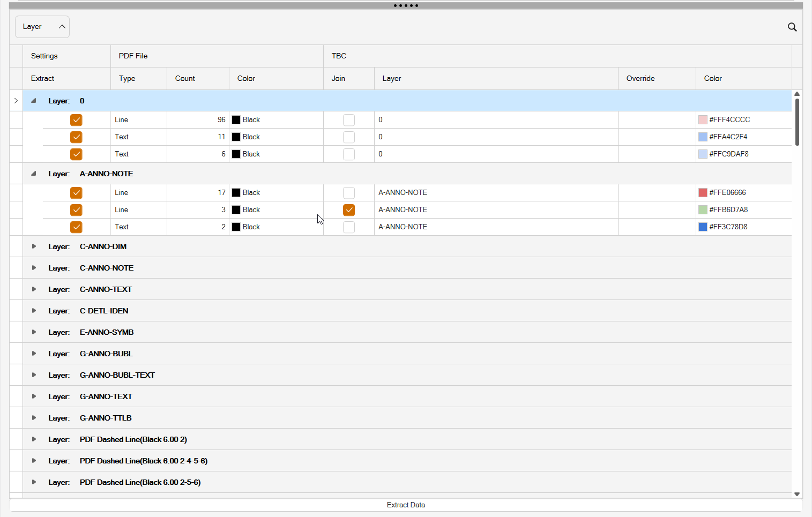Expand the G-ANNO-TTLB layer group

coord(34,418)
